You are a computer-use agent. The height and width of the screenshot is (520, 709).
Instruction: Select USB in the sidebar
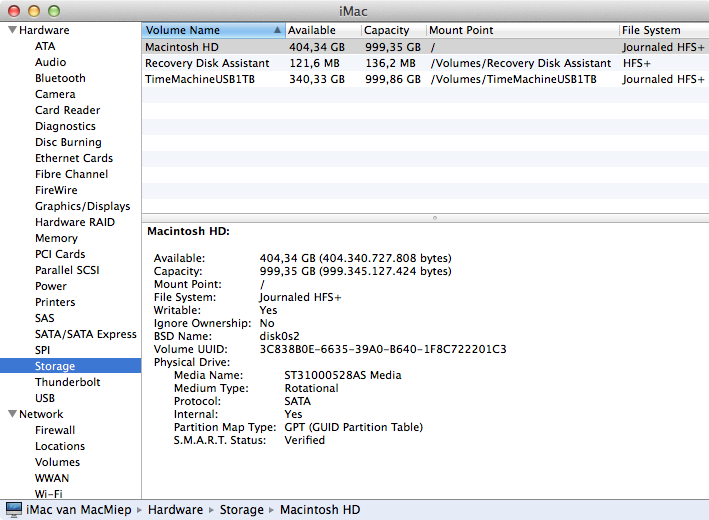pos(45,398)
